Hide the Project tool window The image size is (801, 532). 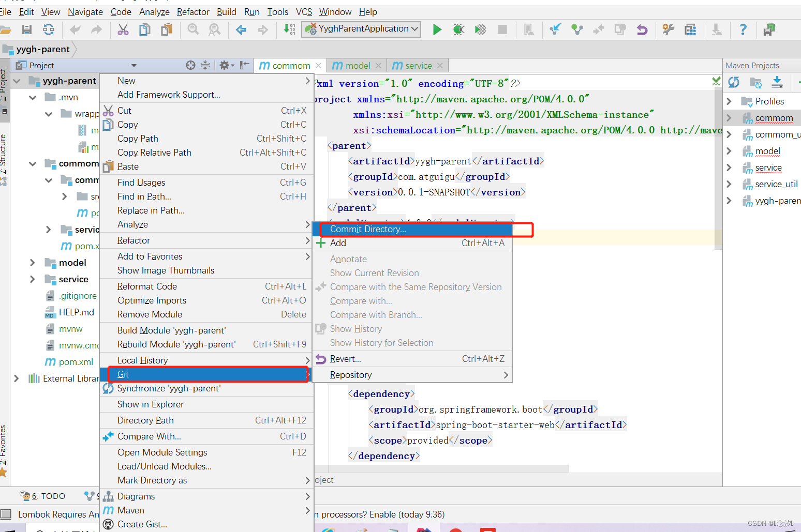[245, 65]
